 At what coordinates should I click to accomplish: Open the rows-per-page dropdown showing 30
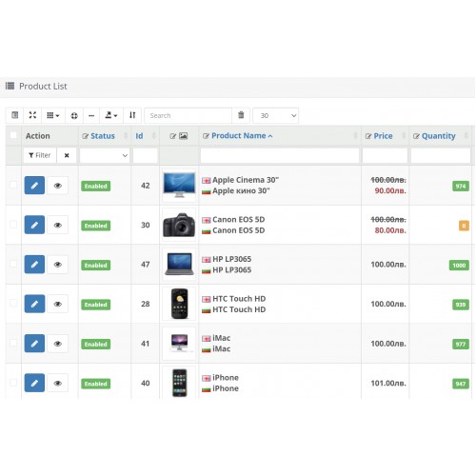tap(275, 115)
